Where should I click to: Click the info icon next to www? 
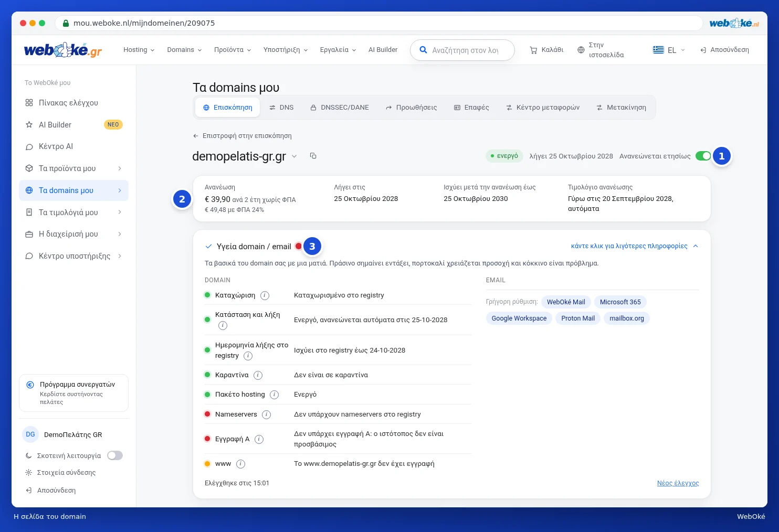[240, 464]
